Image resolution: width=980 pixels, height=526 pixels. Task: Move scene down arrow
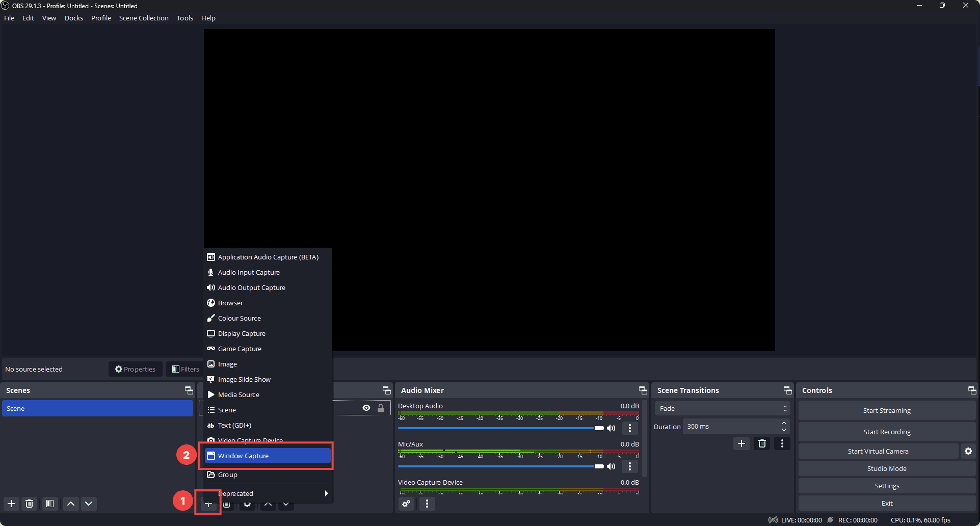point(89,504)
